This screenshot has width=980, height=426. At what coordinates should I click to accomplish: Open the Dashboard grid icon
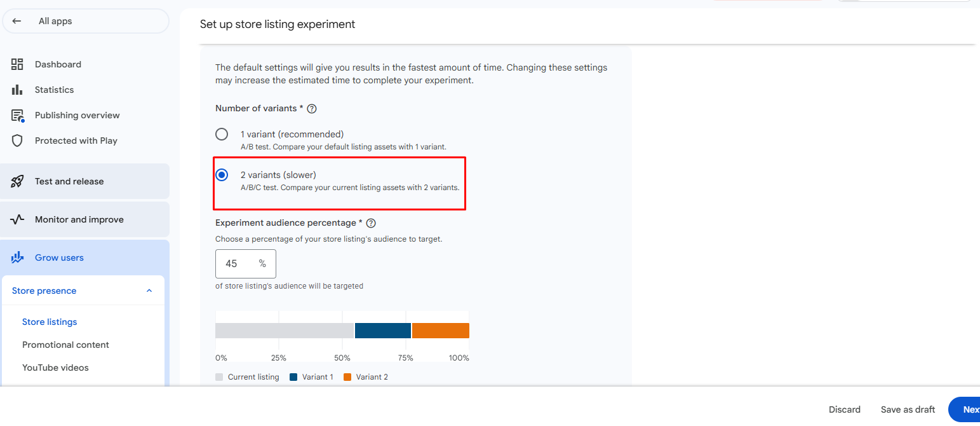(x=17, y=64)
